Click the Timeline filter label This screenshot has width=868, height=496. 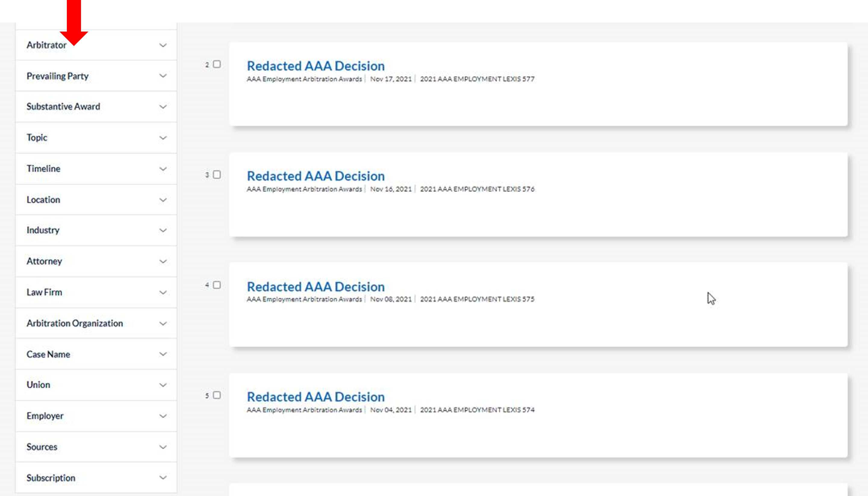tap(43, 169)
